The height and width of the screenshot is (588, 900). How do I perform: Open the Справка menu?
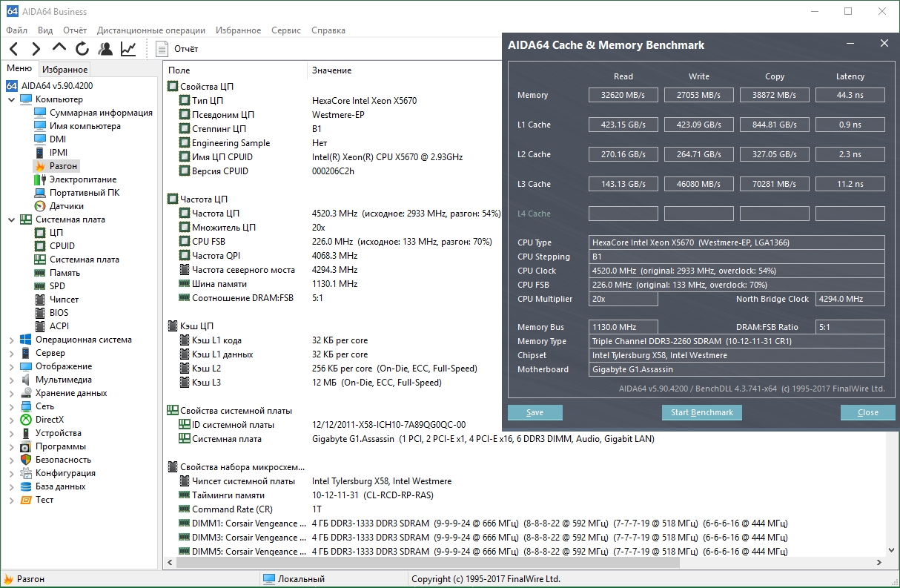pyautogui.click(x=328, y=30)
